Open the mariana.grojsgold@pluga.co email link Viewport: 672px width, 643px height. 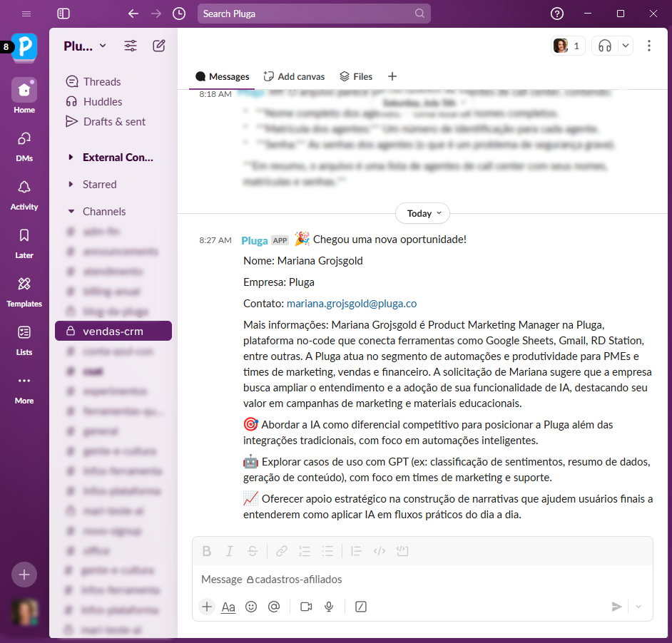(352, 304)
